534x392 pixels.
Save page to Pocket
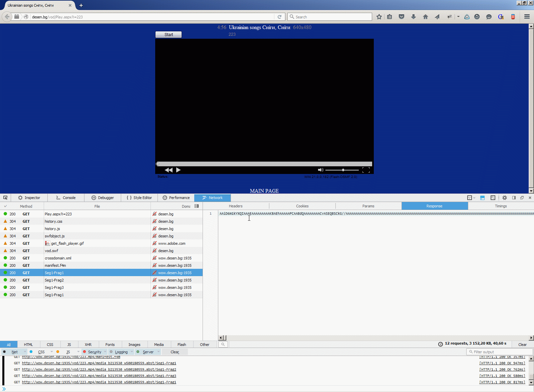point(402,17)
